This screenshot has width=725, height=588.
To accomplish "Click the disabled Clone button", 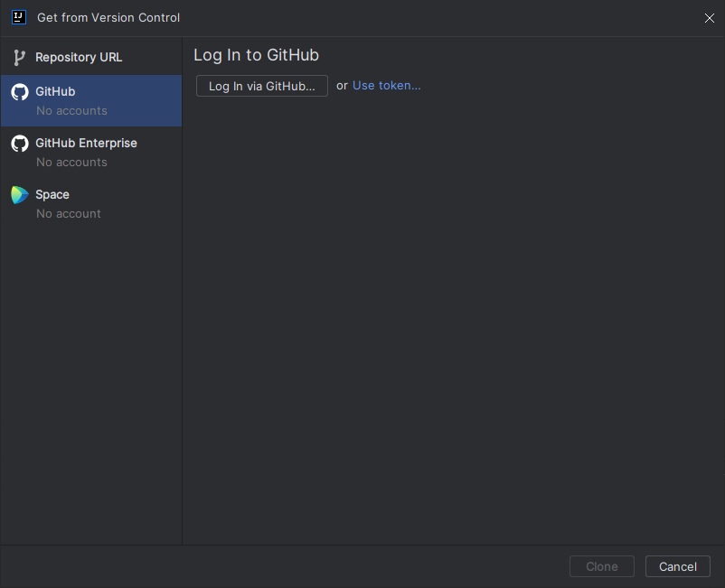I will [x=601, y=566].
